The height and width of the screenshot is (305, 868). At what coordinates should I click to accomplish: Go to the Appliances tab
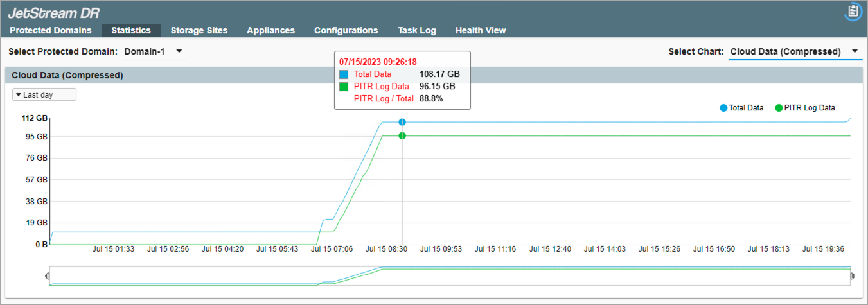(x=270, y=30)
